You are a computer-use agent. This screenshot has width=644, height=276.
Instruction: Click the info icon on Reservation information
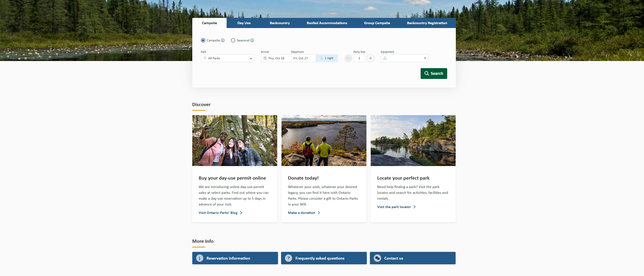(199, 258)
